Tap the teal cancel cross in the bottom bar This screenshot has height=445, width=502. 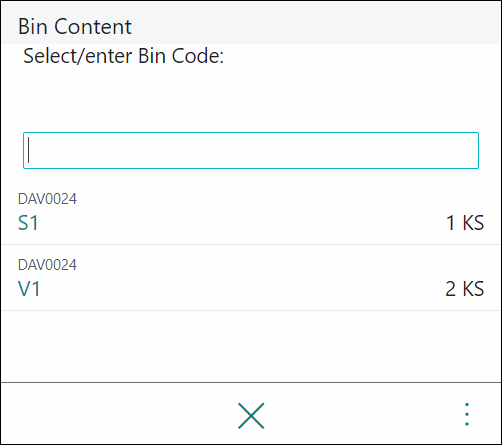click(251, 415)
